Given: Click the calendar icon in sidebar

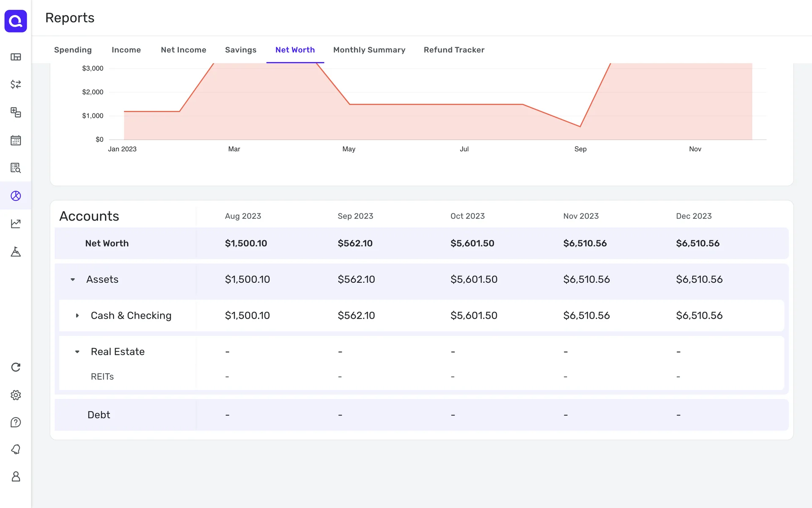Looking at the screenshot, I should click(16, 140).
